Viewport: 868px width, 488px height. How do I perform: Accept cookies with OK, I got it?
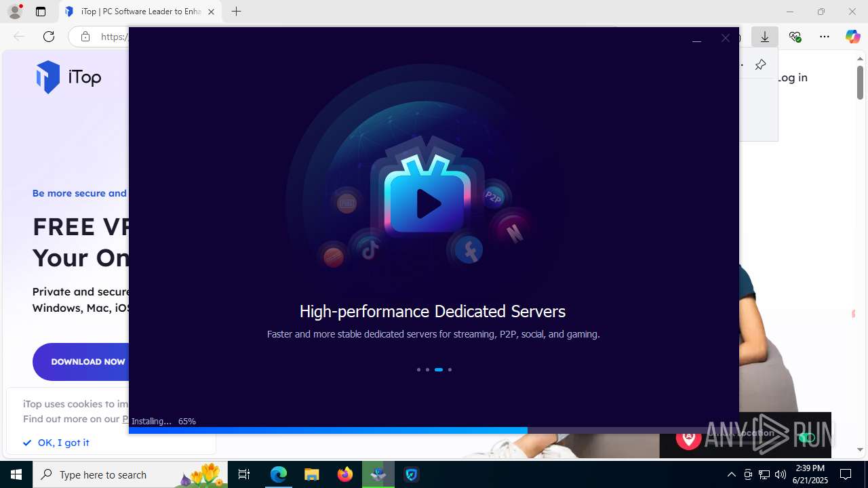pos(56,443)
